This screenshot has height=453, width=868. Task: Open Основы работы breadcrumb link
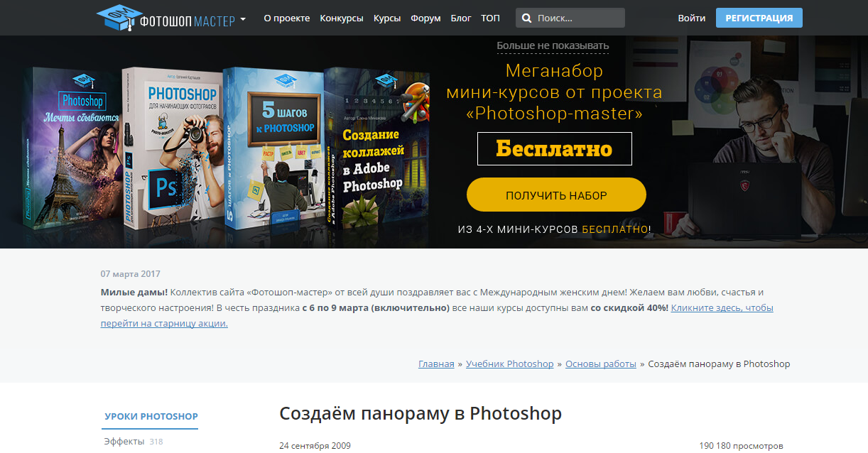click(x=601, y=364)
